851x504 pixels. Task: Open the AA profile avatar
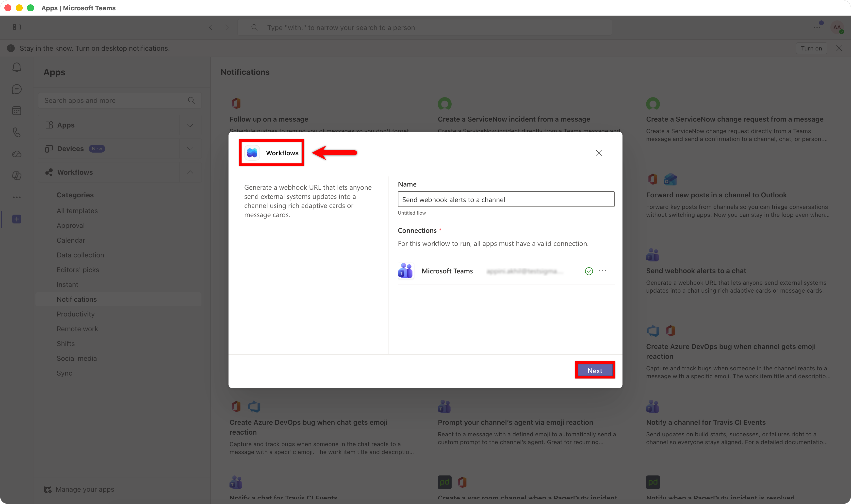coord(837,28)
